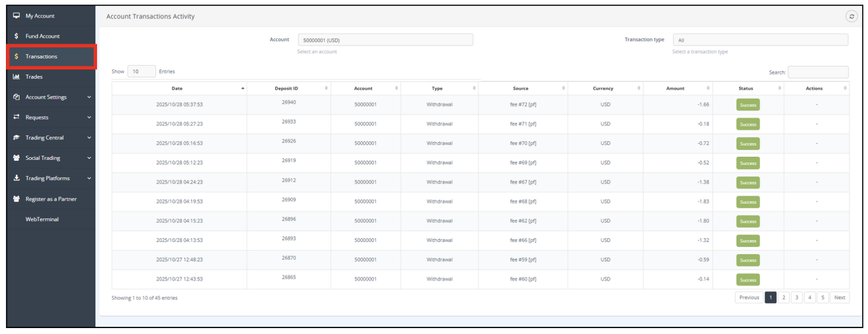Image resolution: width=868 pixels, height=334 pixels.
Task: Click the Account Settings icon in sidebar
Action: (17, 97)
